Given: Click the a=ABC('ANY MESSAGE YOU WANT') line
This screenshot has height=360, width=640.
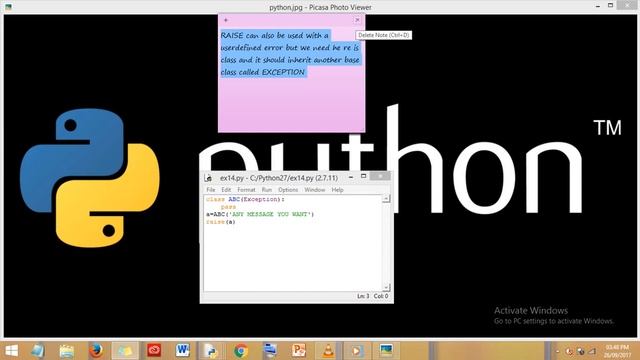Looking at the screenshot, I should coord(260,214).
